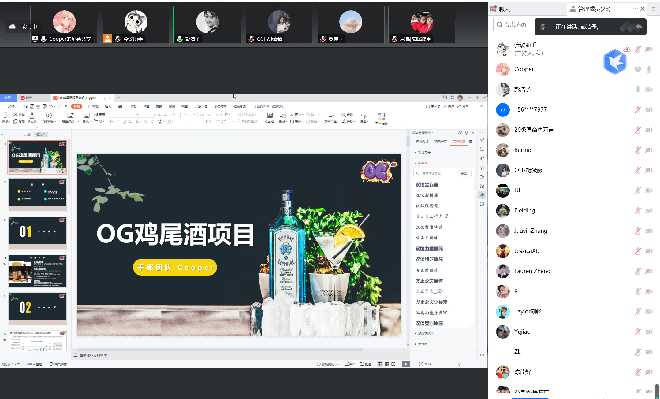Click the screen-share icon in Cooper's member row
Screen dimensions: 660x399
tap(638, 69)
